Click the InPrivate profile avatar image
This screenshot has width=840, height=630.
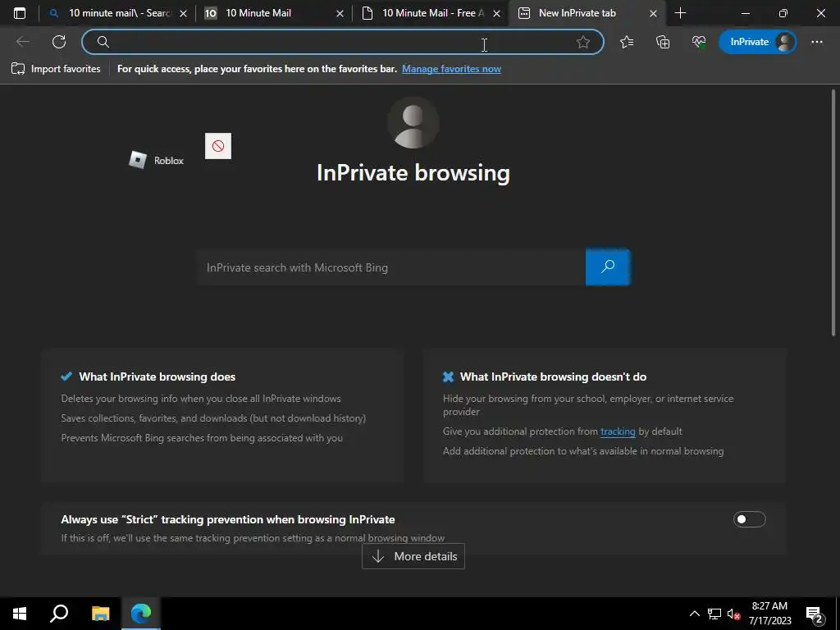pos(413,123)
